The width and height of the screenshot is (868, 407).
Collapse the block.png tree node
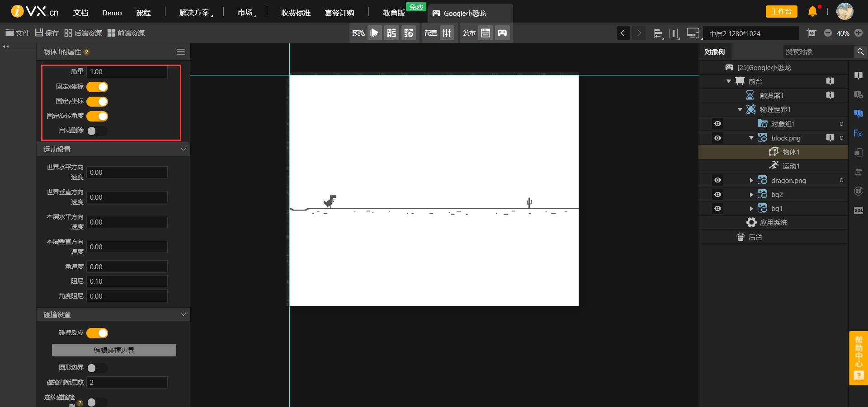(751, 138)
